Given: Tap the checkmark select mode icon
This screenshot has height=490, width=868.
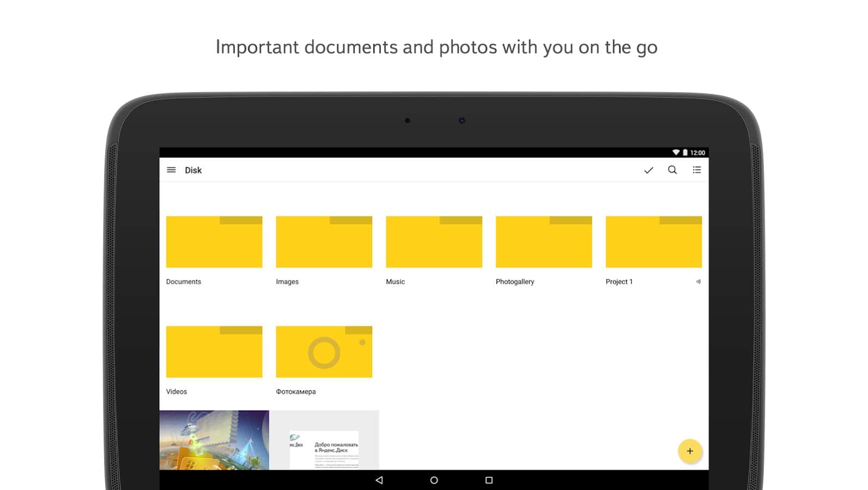Looking at the screenshot, I should tap(648, 170).
